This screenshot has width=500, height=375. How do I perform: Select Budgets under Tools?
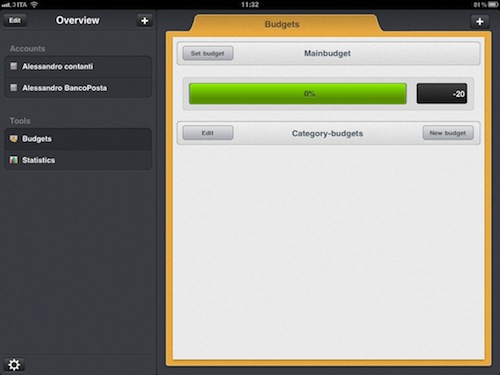point(78,139)
